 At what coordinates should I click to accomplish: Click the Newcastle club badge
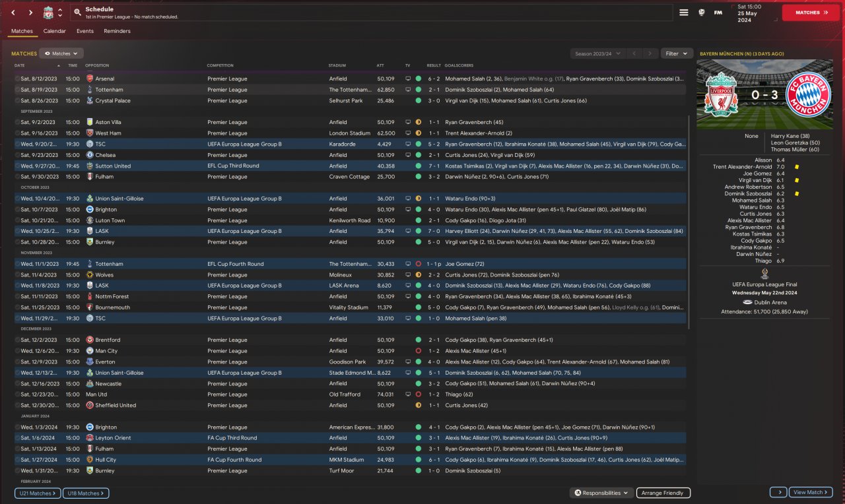pyautogui.click(x=90, y=384)
